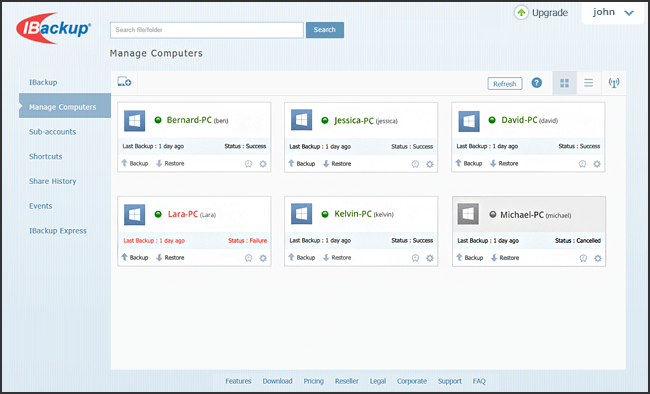Open IBackup Express in sidebar
Image resolution: width=650 pixels, height=394 pixels.
tap(58, 231)
